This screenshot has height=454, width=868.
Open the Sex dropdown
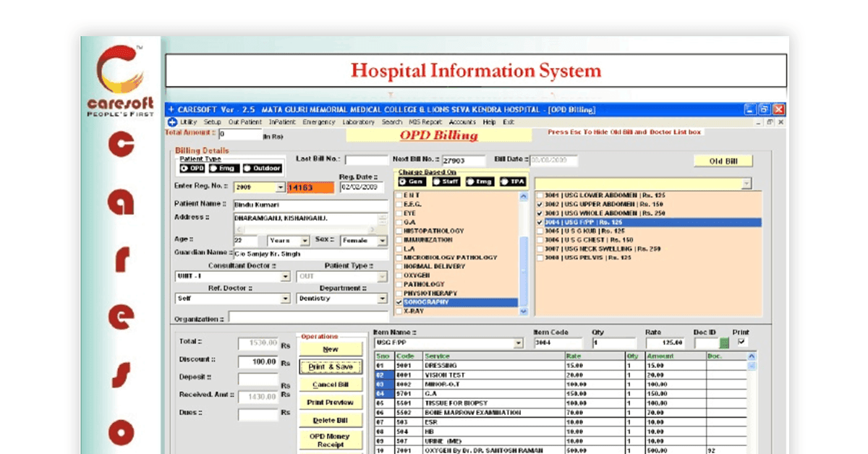click(382, 241)
